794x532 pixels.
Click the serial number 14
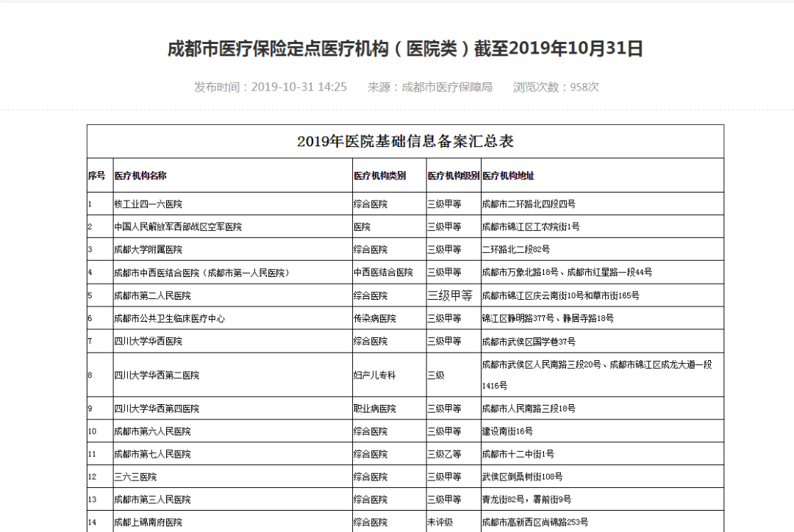(92, 522)
